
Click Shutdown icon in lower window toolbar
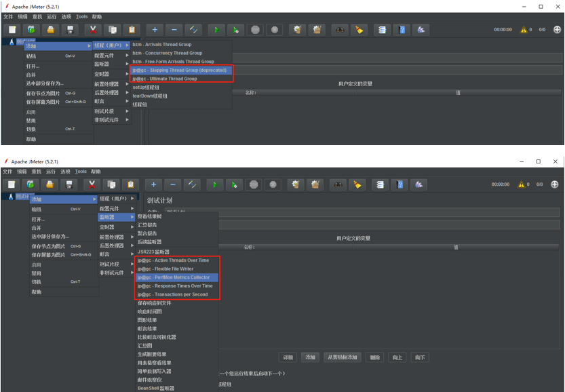pos(273,185)
